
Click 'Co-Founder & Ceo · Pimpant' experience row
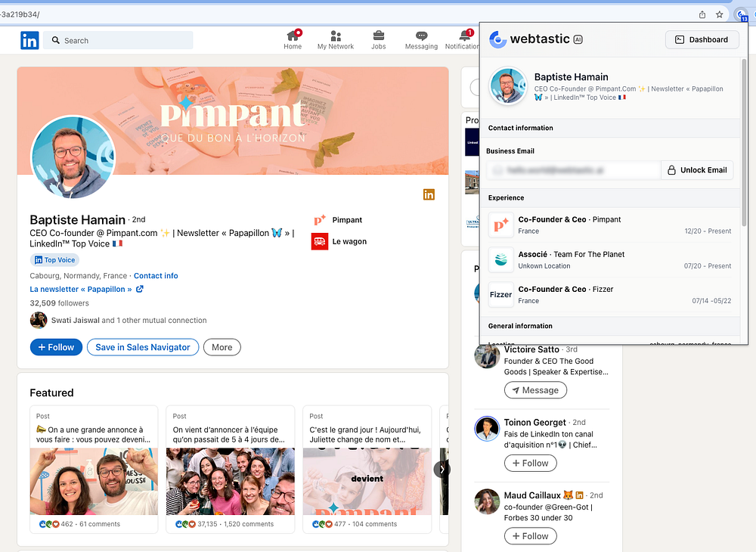pos(610,225)
